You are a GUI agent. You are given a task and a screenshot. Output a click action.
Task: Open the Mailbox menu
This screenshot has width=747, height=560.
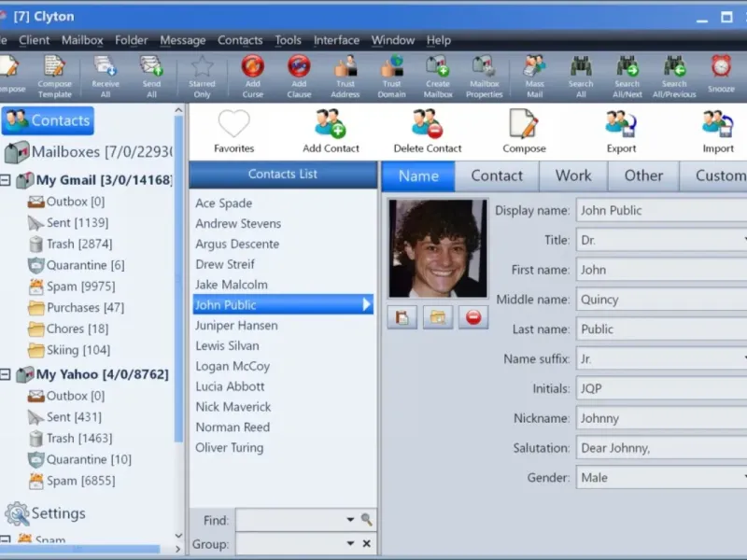tap(82, 40)
